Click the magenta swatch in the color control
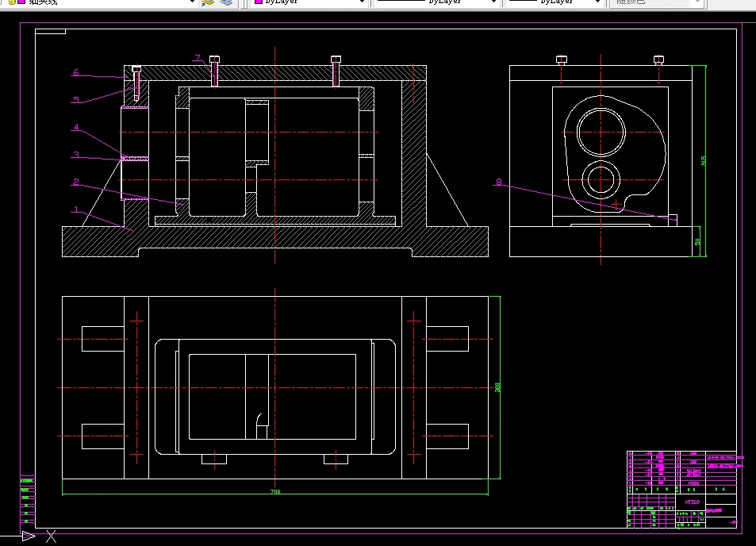This screenshot has height=546, width=756. [259, 2]
